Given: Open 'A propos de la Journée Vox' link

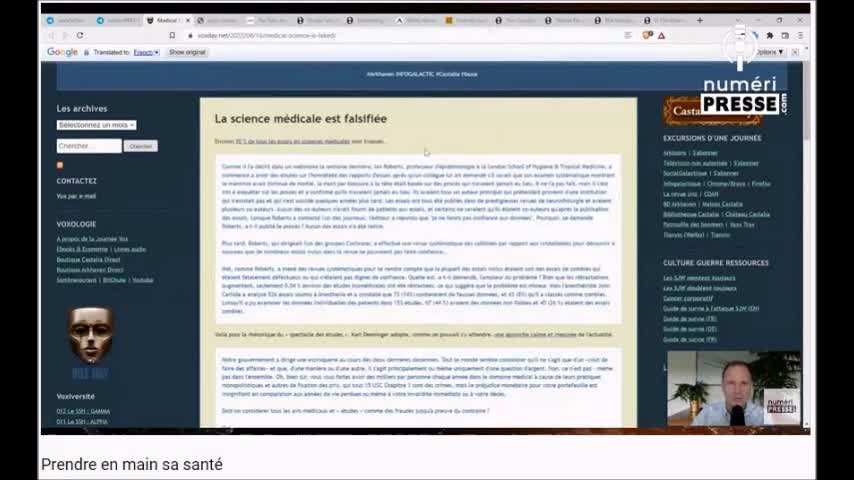Looking at the screenshot, I should [x=92, y=239].
